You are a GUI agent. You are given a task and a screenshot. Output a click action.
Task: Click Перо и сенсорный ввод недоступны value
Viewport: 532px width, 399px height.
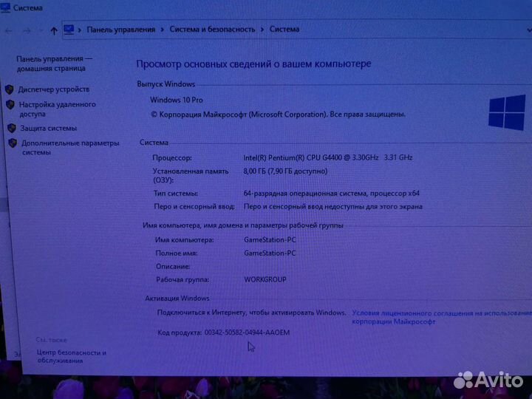tap(332, 206)
